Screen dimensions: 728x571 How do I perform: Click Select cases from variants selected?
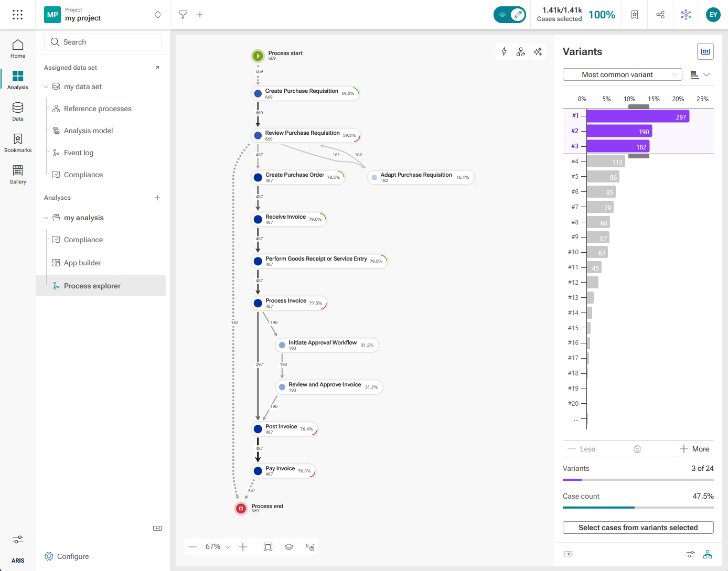coord(638,527)
